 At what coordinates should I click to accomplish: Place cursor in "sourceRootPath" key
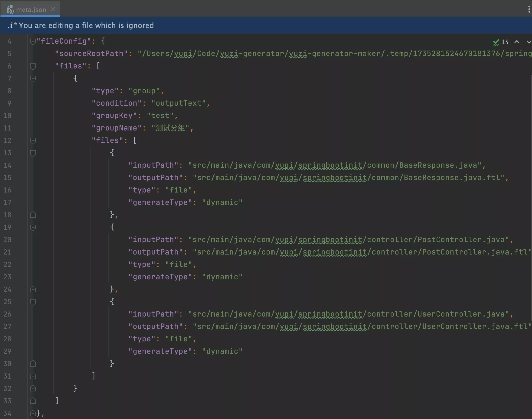point(91,54)
